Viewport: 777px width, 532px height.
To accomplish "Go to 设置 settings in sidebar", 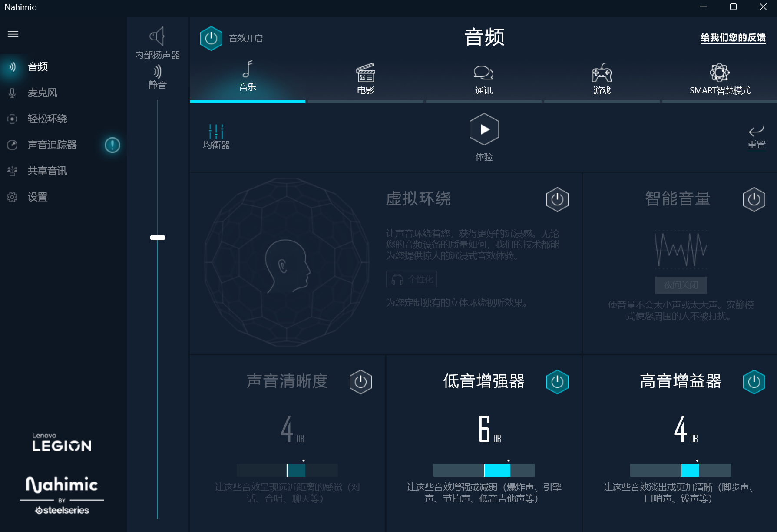I will pyautogui.click(x=37, y=197).
